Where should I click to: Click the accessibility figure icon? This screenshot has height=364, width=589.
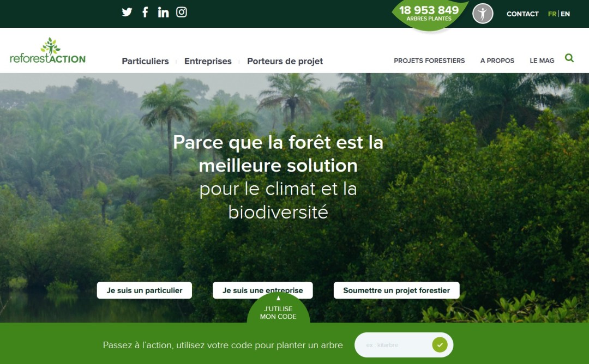(x=483, y=14)
